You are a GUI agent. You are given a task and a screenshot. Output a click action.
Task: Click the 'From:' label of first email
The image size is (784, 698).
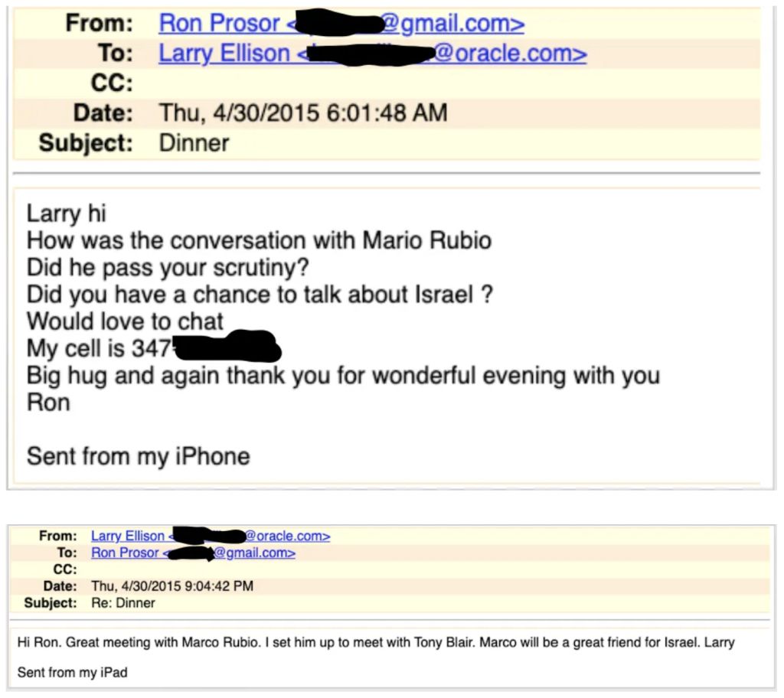[x=99, y=23]
